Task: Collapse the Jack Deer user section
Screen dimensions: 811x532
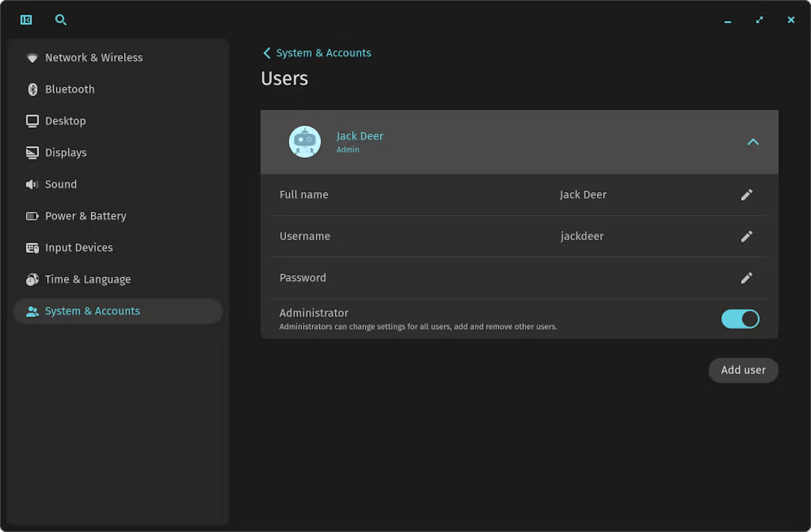Action: (x=752, y=142)
